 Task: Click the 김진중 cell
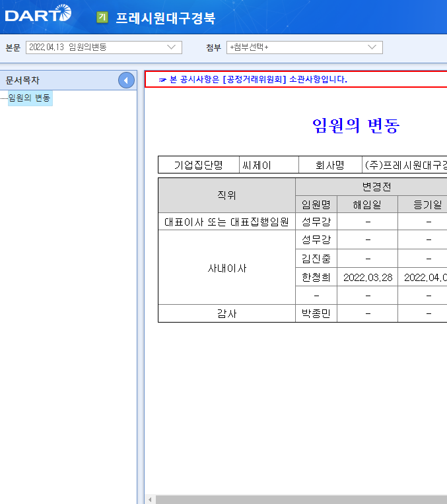pos(316,259)
